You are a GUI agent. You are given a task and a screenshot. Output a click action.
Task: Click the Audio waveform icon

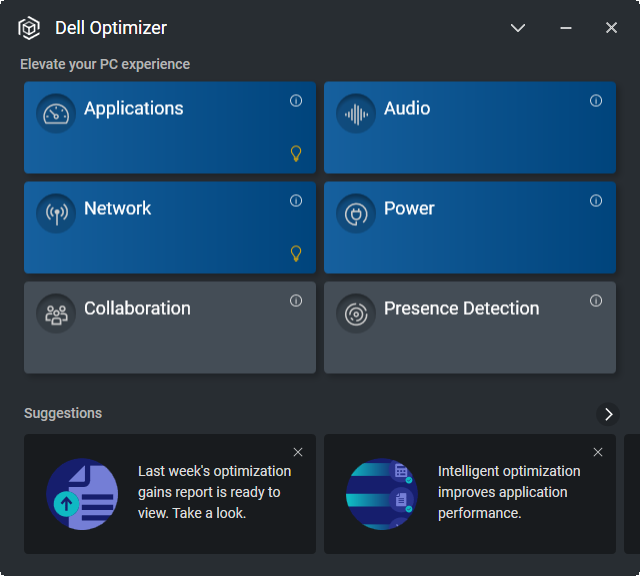(x=356, y=113)
